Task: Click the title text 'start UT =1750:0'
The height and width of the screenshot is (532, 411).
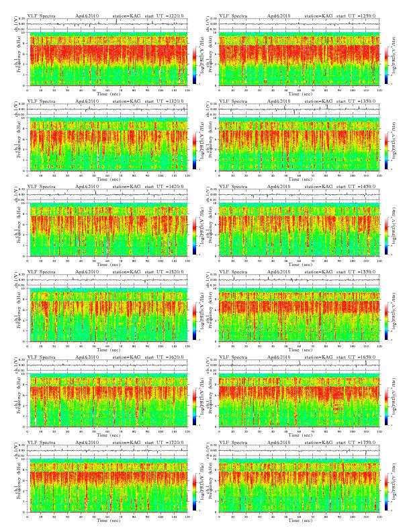Action: pos(357,443)
